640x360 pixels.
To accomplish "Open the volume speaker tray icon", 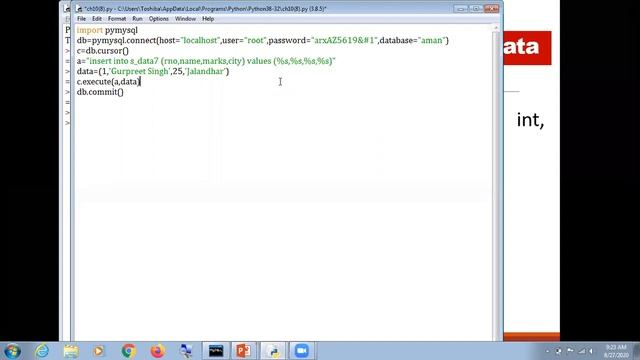I will [591, 351].
